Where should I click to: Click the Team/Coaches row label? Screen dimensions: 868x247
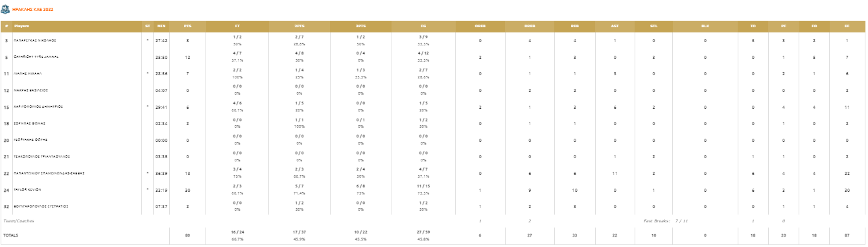(x=18, y=221)
